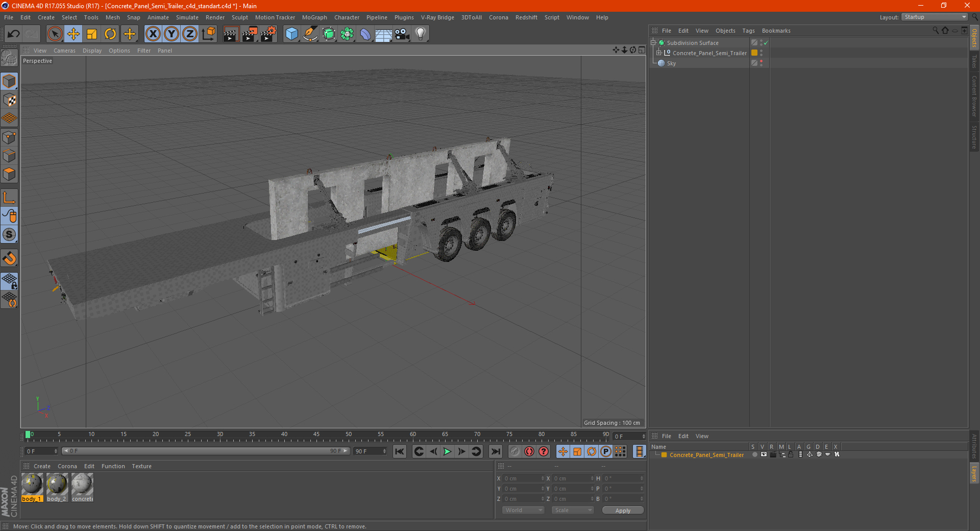Open the Scale mode dropdown

(x=573, y=510)
